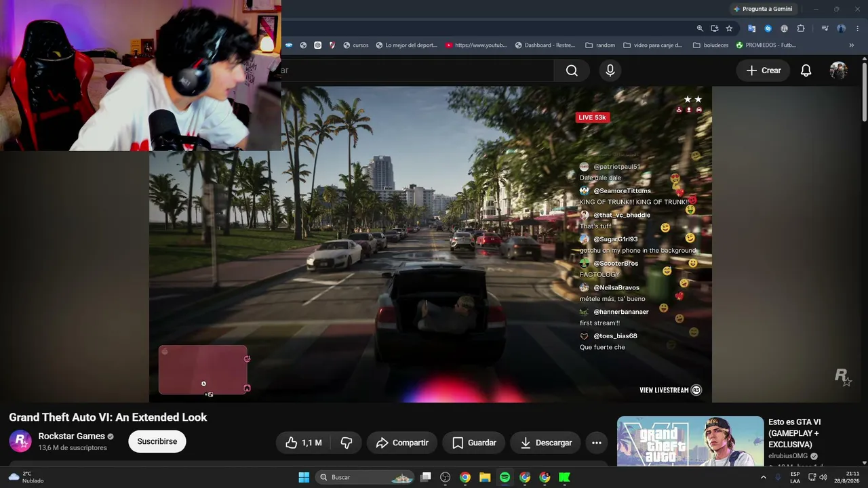Open the 'Lo mejor del deport...' bookmark
Viewport: 868px width, 488px height.
point(407,45)
